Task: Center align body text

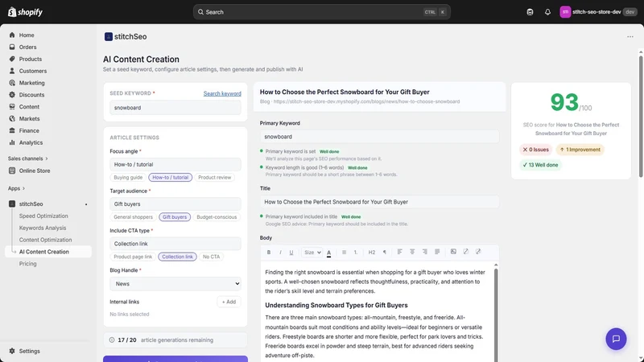Action: tap(412, 252)
